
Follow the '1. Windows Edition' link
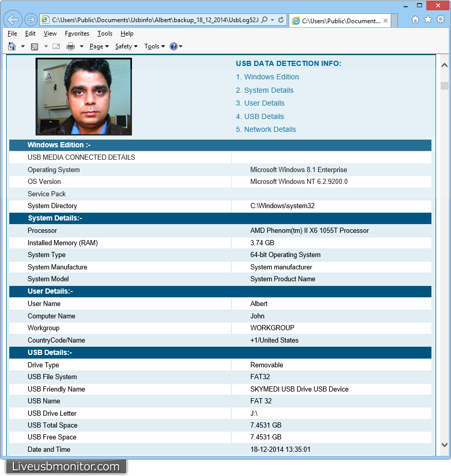point(268,77)
